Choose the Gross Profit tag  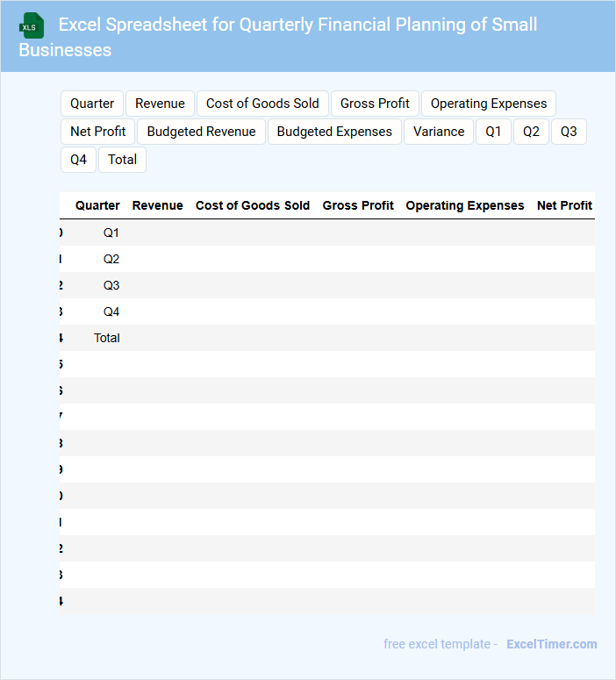[375, 104]
